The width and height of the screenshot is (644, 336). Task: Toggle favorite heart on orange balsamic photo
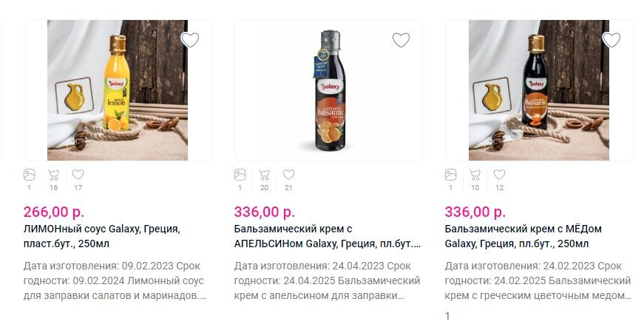(401, 40)
